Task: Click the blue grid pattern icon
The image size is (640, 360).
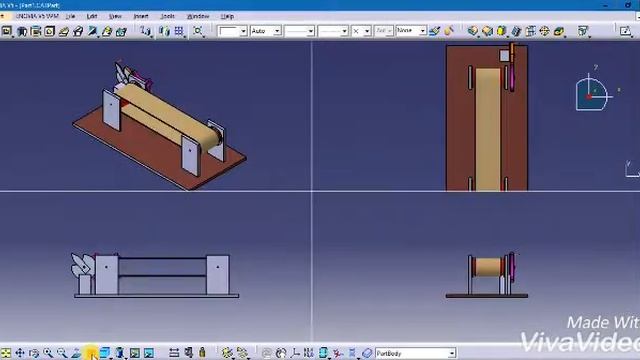Action: click(179, 31)
